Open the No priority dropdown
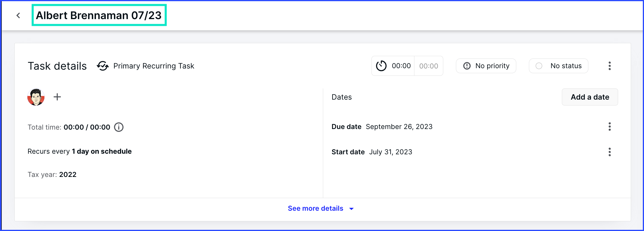This screenshot has width=644, height=231. [486, 66]
